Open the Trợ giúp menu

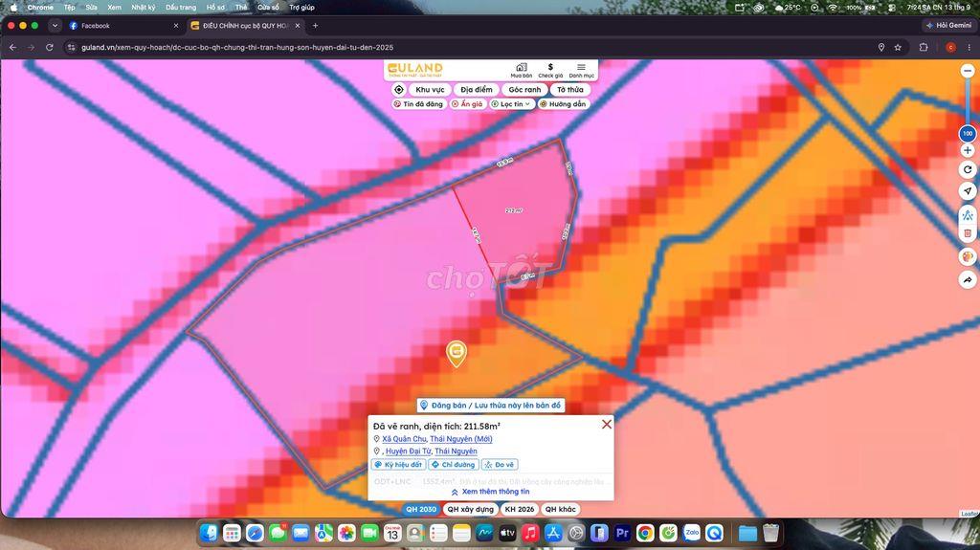tap(301, 8)
